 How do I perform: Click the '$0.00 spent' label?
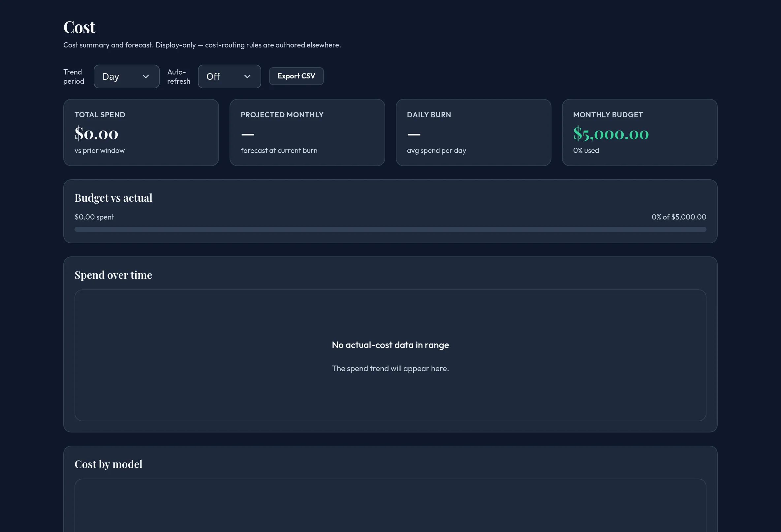click(94, 217)
